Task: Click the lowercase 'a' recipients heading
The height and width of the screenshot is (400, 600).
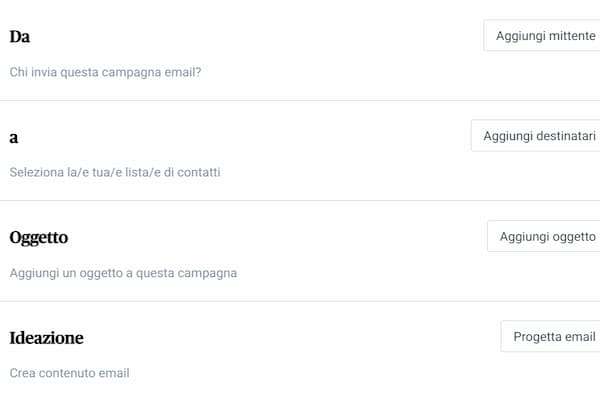Action: tap(14, 137)
